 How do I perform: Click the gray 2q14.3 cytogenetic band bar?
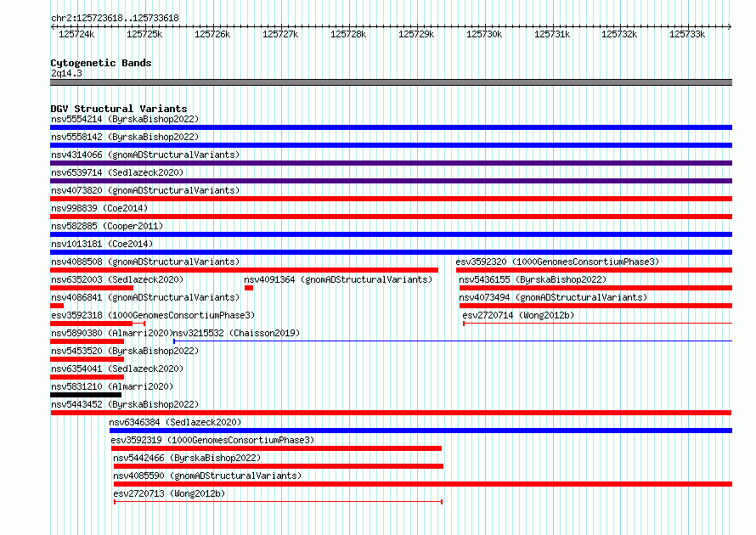pyautogui.click(x=391, y=82)
